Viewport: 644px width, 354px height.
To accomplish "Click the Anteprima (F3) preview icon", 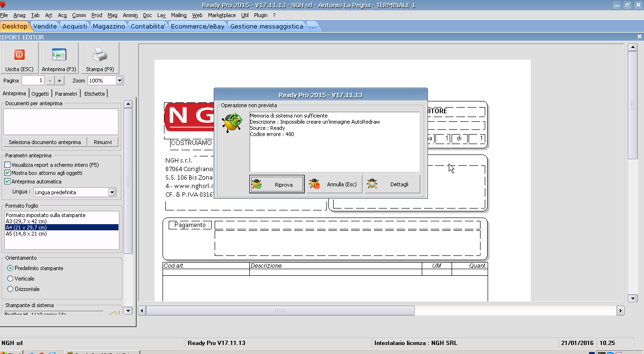I will [59, 54].
